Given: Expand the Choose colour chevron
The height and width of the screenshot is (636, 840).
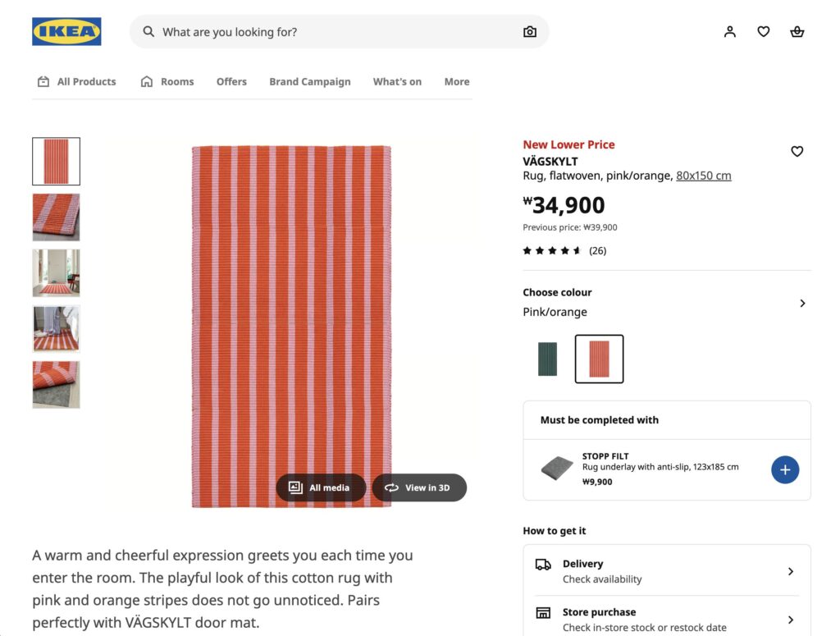Looking at the screenshot, I should 802,303.
